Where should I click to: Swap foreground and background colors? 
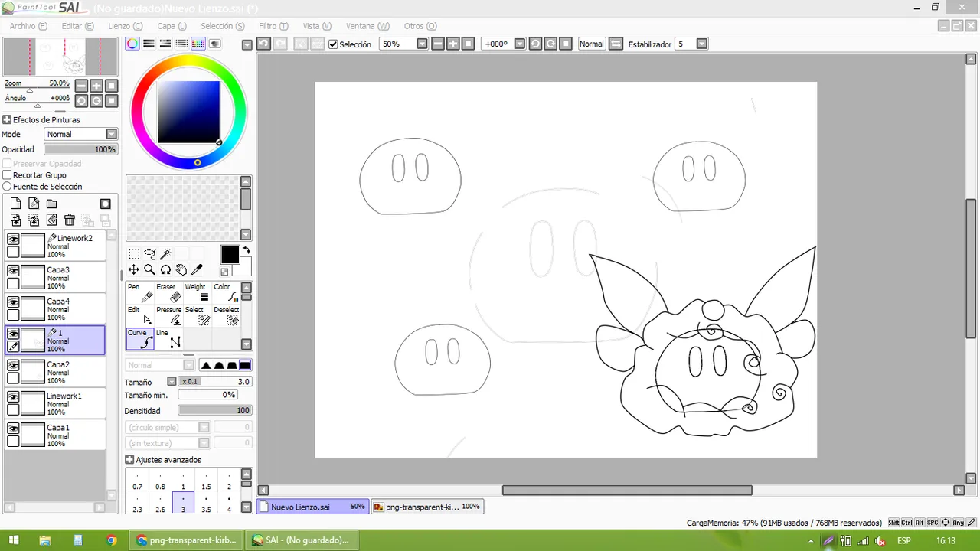(247, 250)
